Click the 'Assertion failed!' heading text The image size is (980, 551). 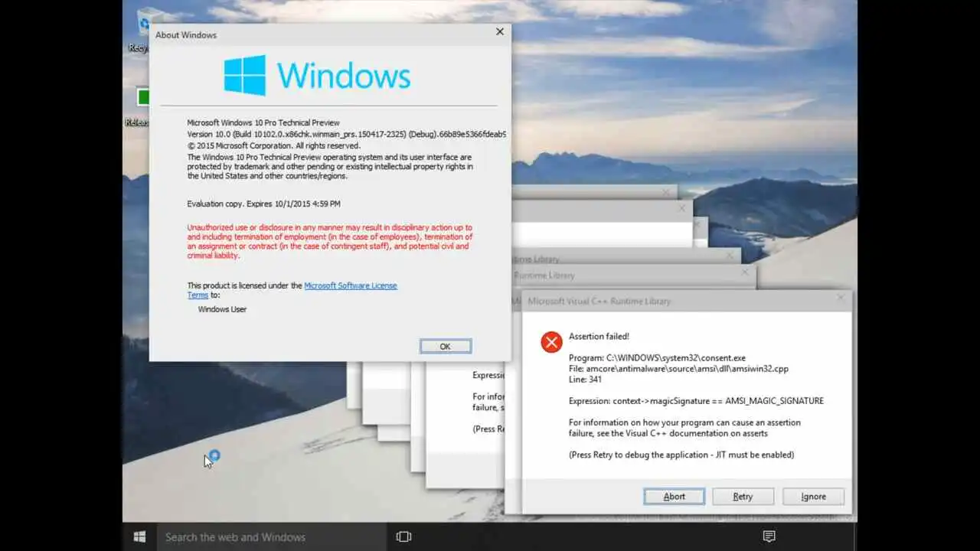click(x=599, y=336)
